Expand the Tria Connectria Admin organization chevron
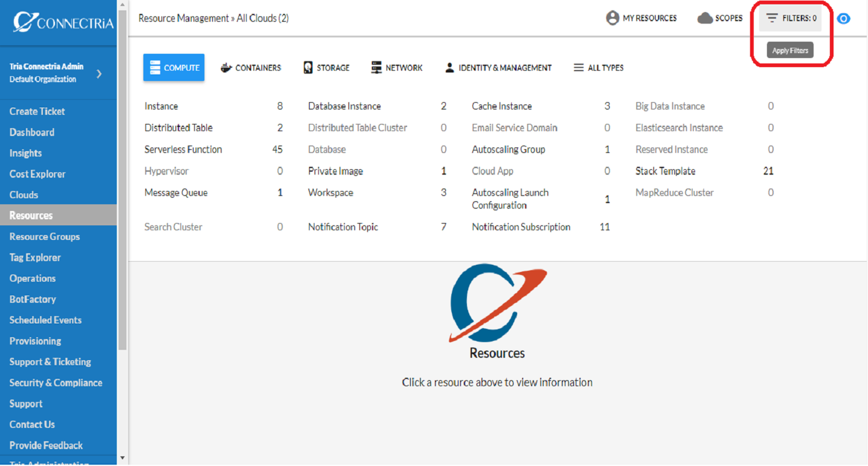Viewport: 868px width, 466px height. 99,73
